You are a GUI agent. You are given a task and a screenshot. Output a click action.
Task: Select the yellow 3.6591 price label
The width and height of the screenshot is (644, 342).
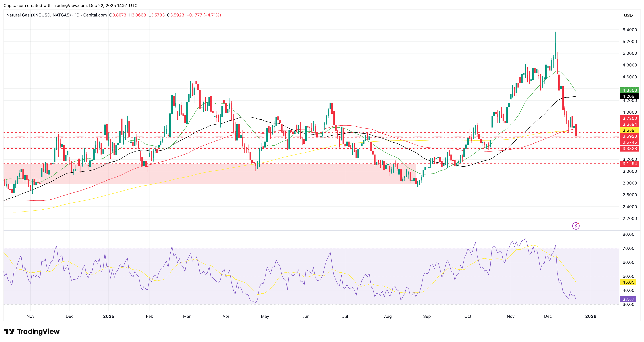tap(629, 130)
